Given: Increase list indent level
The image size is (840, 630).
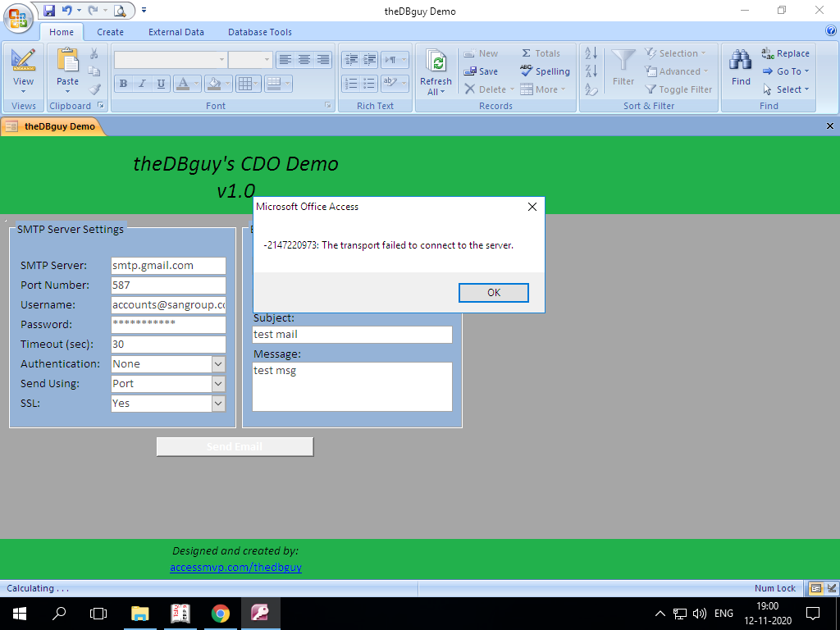Looking at the screenshot, I should (x=369, y=59).
